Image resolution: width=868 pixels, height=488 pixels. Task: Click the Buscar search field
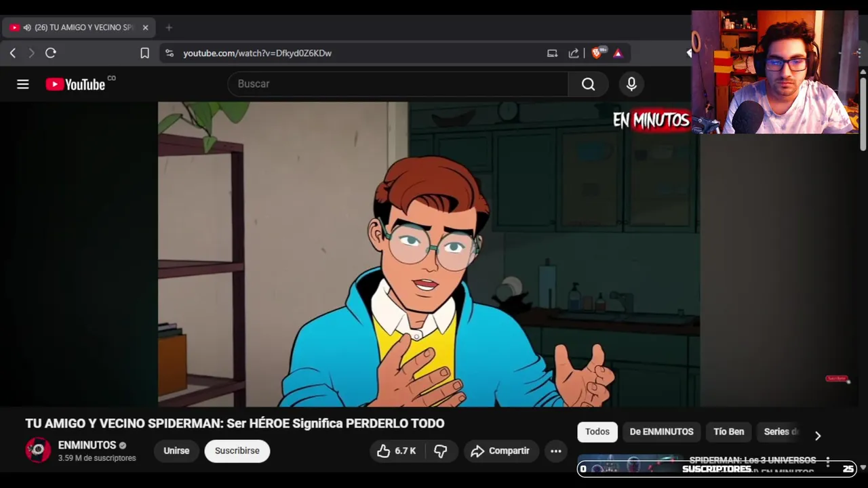tap(398, 84)
